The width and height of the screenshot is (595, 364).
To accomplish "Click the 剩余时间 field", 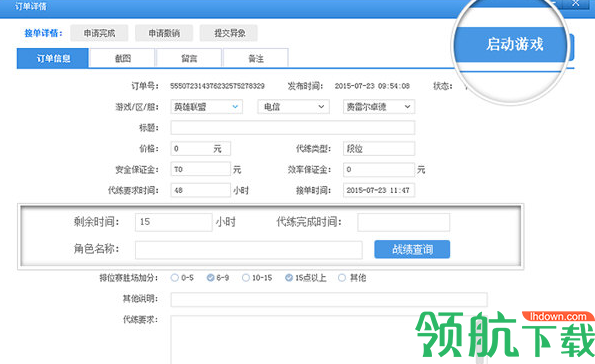I will tap(173, 222).
